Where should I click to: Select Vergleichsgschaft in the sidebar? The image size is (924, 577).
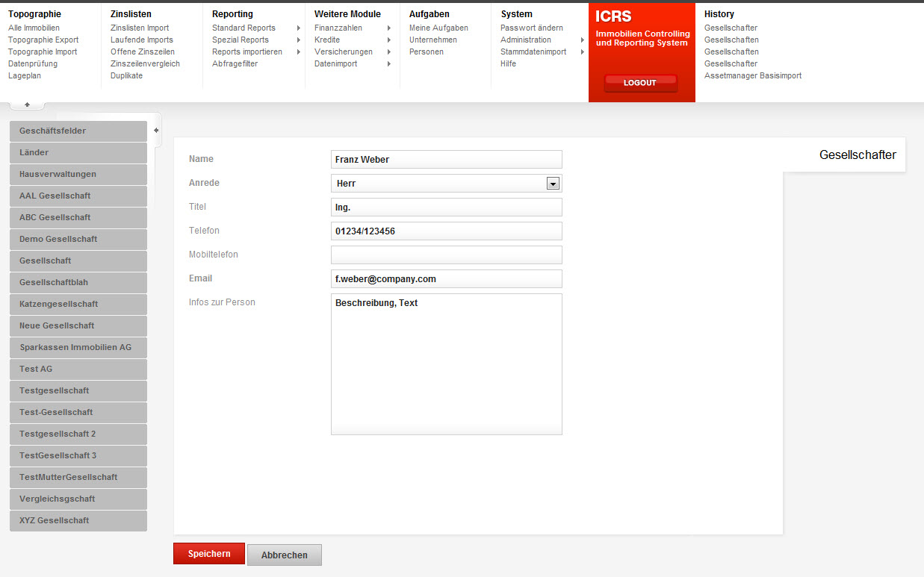tap(78, 499)
